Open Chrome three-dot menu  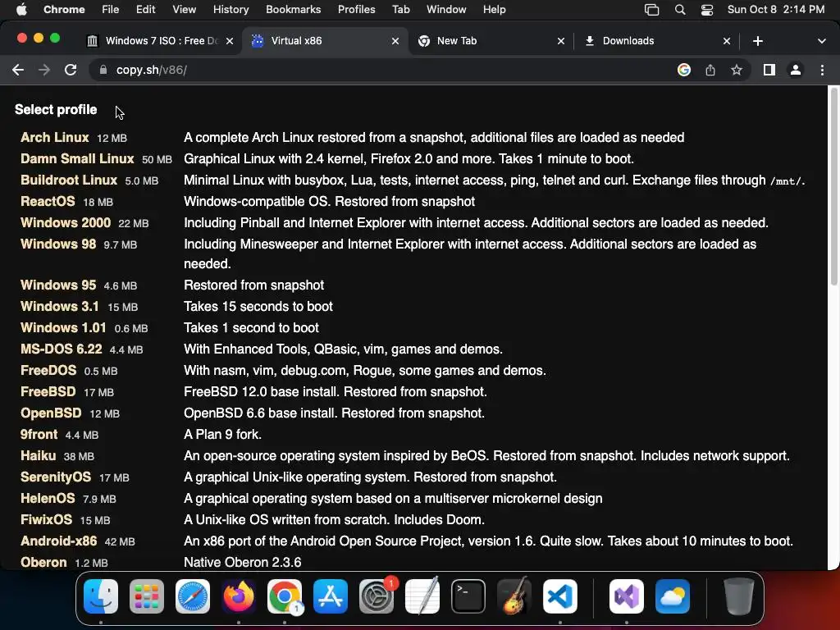tap(822, 71)
